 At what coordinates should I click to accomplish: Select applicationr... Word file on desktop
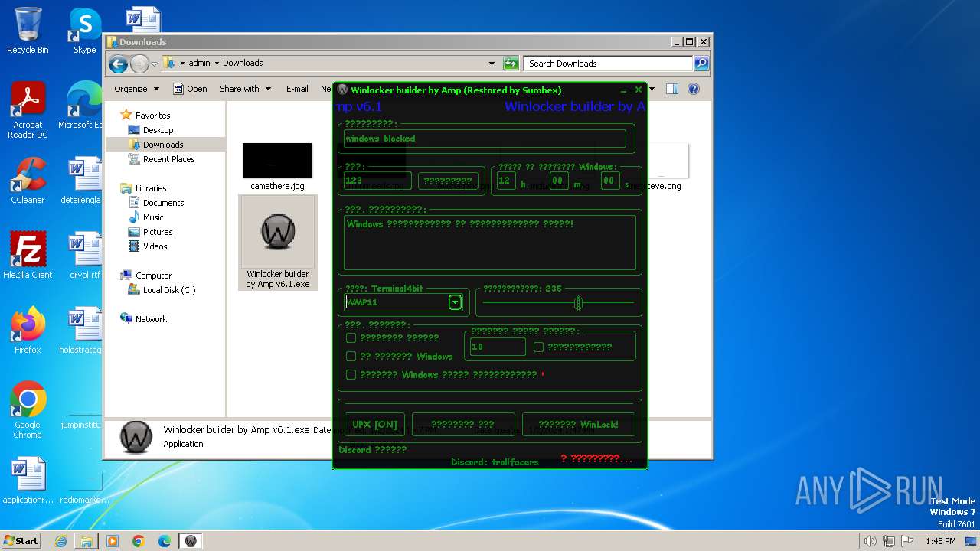point(28,481)
